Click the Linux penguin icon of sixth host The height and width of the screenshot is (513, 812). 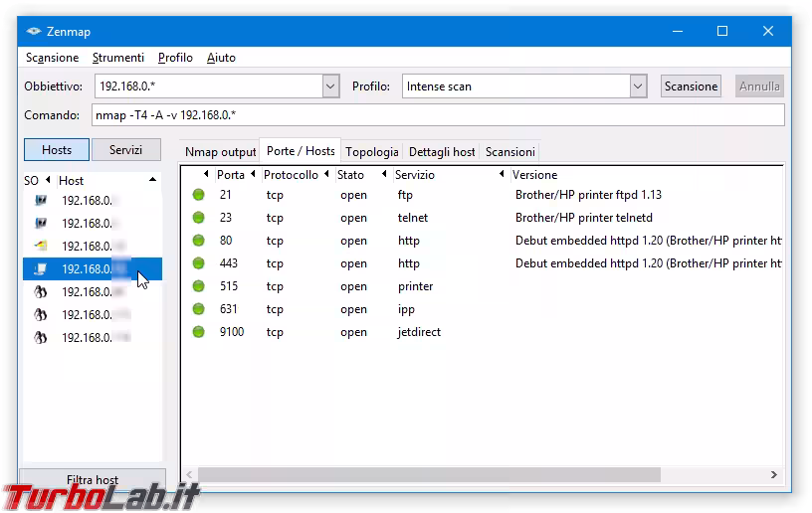[41, 314]
